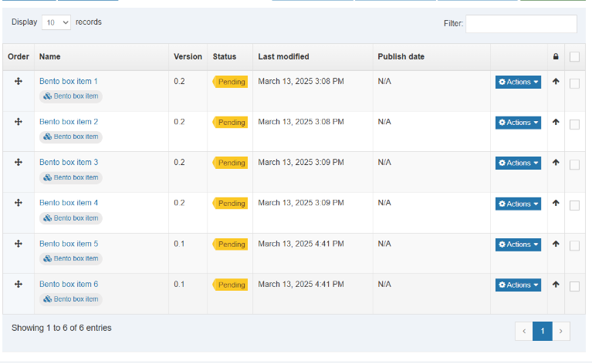The width and height of the screenshot is (592, 364).
Task: Click the Pending status of Bento box item 6
Action: 230,285
